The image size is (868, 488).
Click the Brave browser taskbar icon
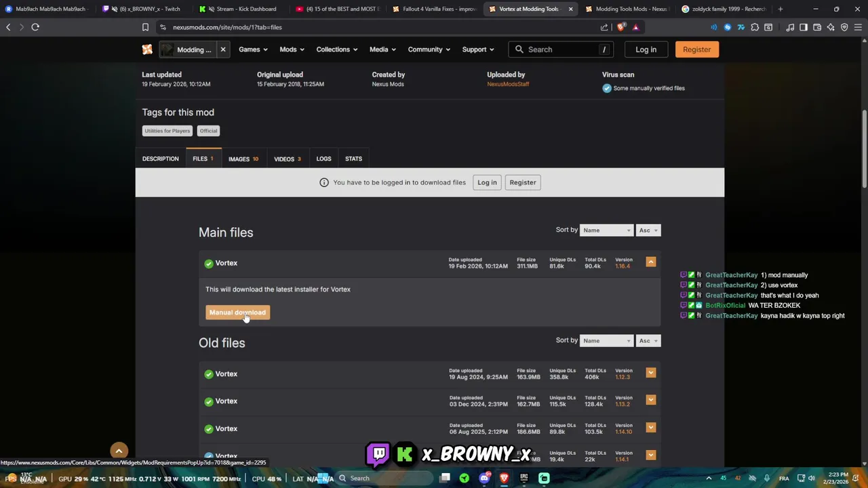pos(504,479)
